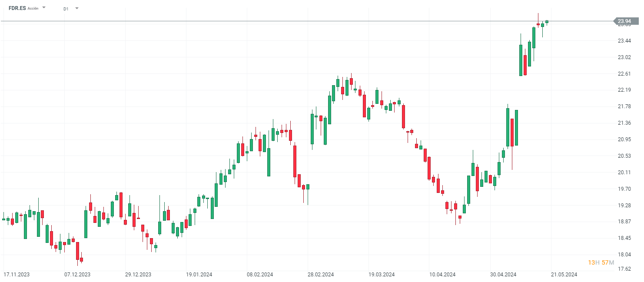Viewport: 644px width, 282px height.
Task: Click the 08.02.2024 date axis label
Action: pyautogui.click(x=260, y=275)
